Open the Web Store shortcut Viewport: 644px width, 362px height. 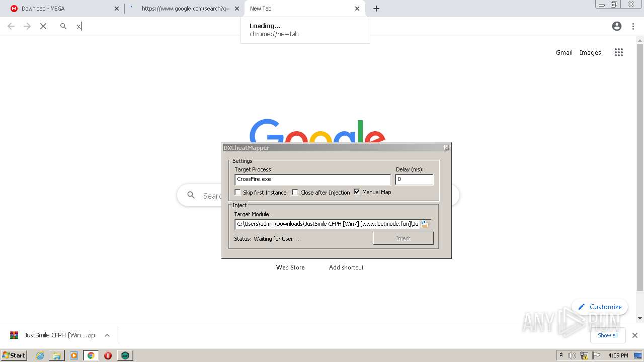coord(290,267)
